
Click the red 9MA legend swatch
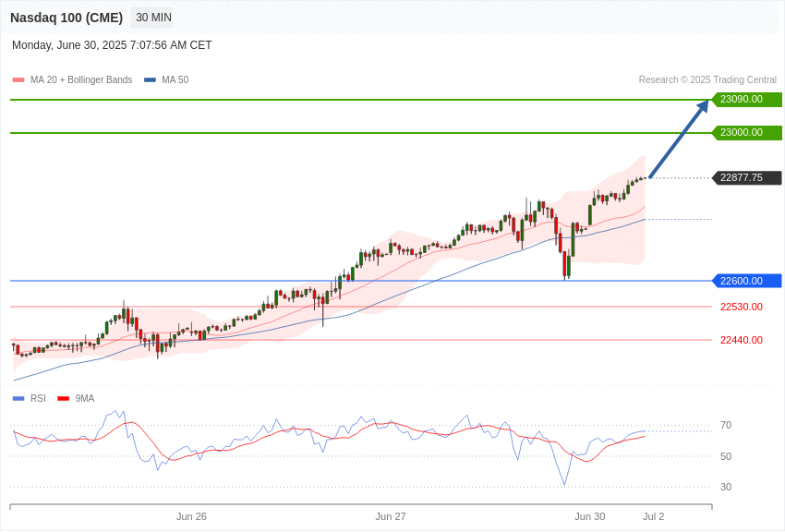(64, 398)
